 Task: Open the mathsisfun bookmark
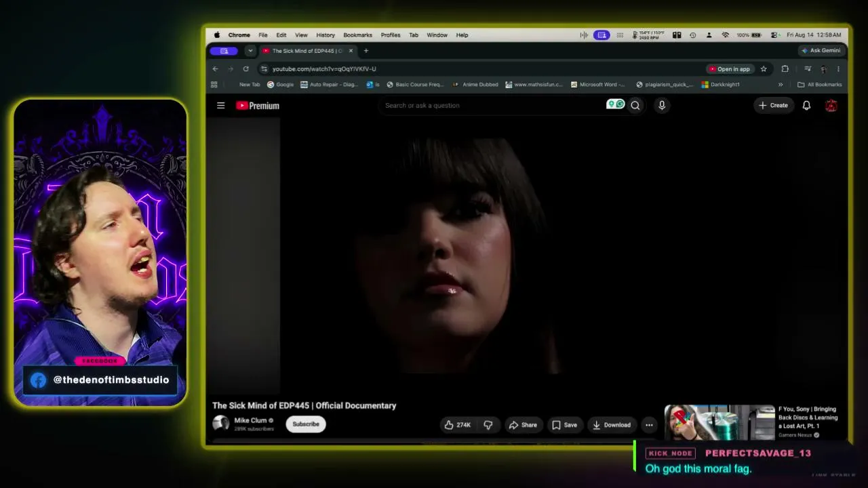coord(534,85)
